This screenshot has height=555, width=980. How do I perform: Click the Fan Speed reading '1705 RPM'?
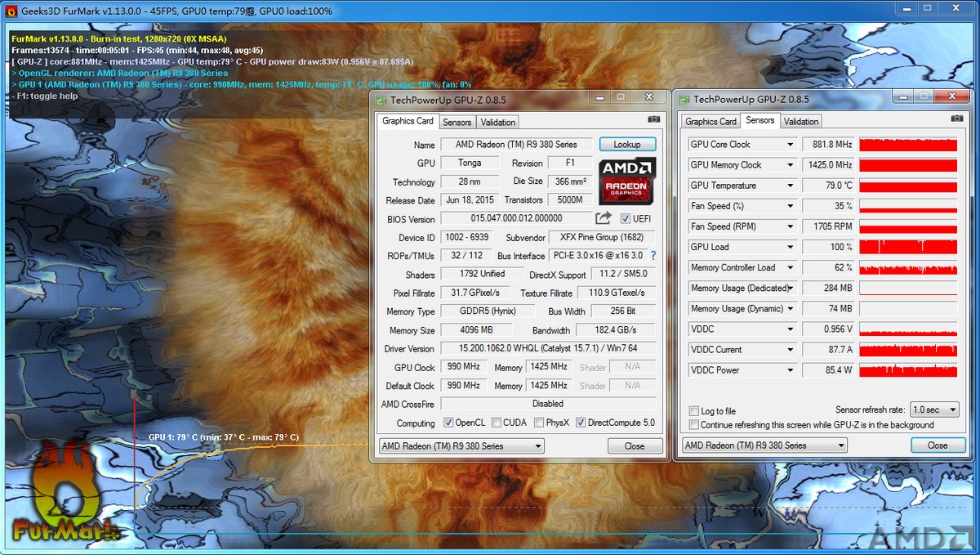click(x=828, y=226)
